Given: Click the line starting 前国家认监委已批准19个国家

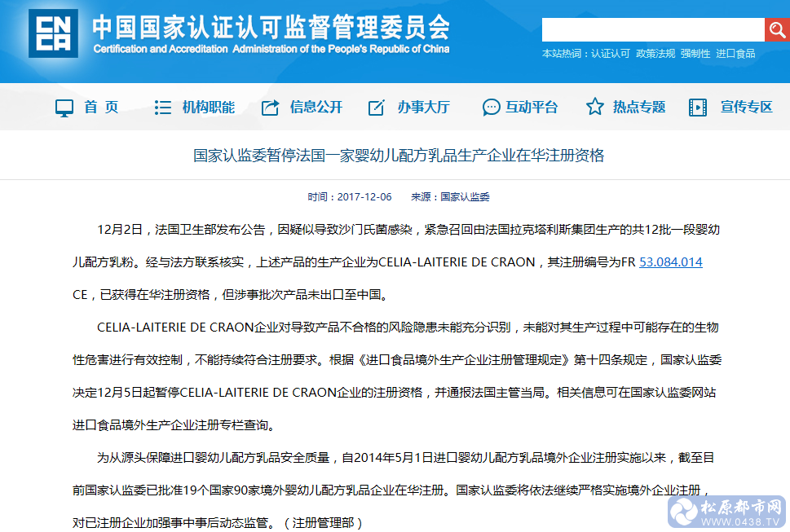Looking at the screenshot, I should click(391, 490).
